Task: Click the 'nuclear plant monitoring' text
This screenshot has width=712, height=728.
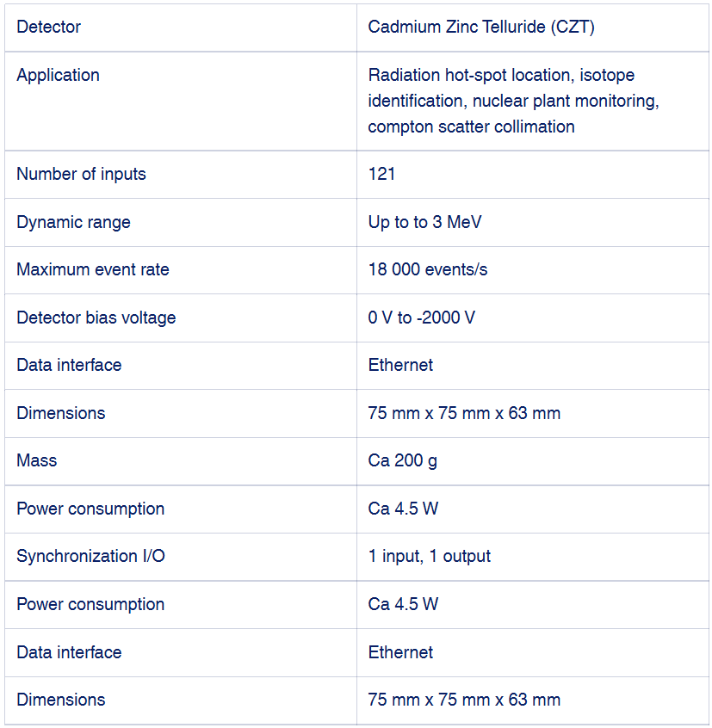Action: 563,101
